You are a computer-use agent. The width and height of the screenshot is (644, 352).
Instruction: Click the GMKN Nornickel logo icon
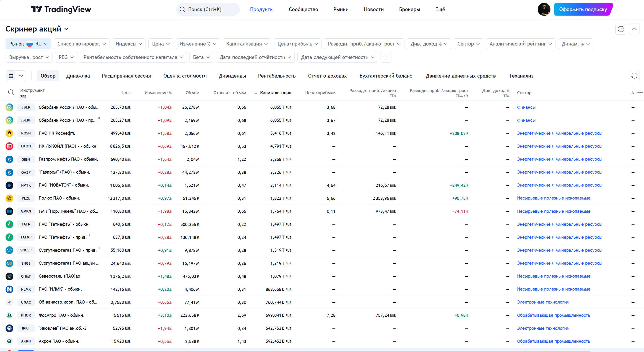(x=9, y=211)
